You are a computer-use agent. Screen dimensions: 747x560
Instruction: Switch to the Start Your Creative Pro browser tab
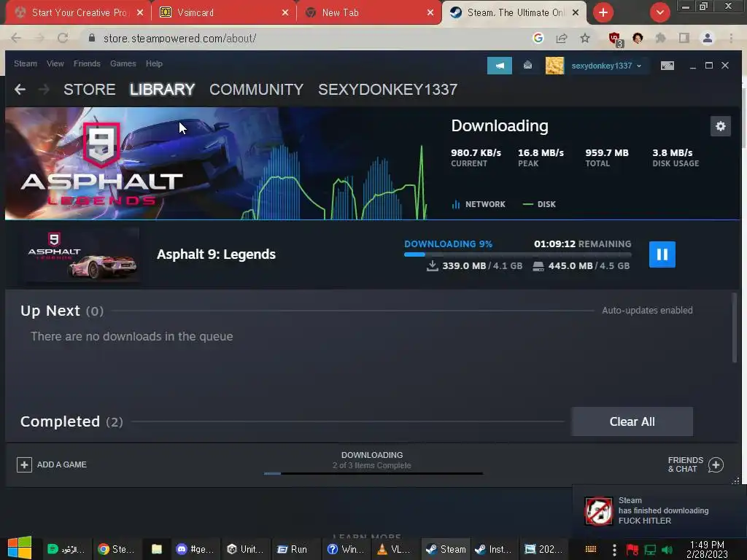[79, 12]
